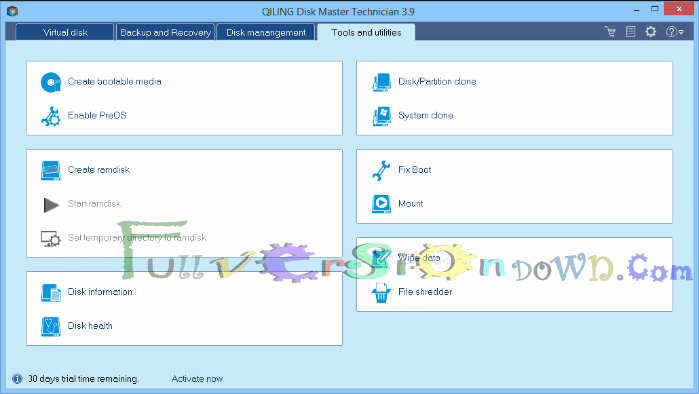
Task: Choose the Fix Boot label
Action: [415, 170]
